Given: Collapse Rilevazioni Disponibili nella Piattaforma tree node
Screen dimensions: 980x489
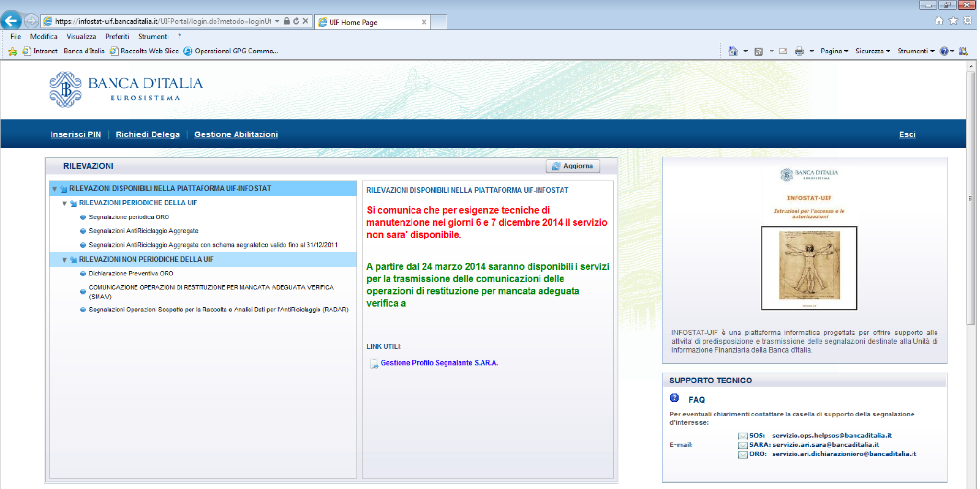Looking at the screenshot, I should pos(55,189).
